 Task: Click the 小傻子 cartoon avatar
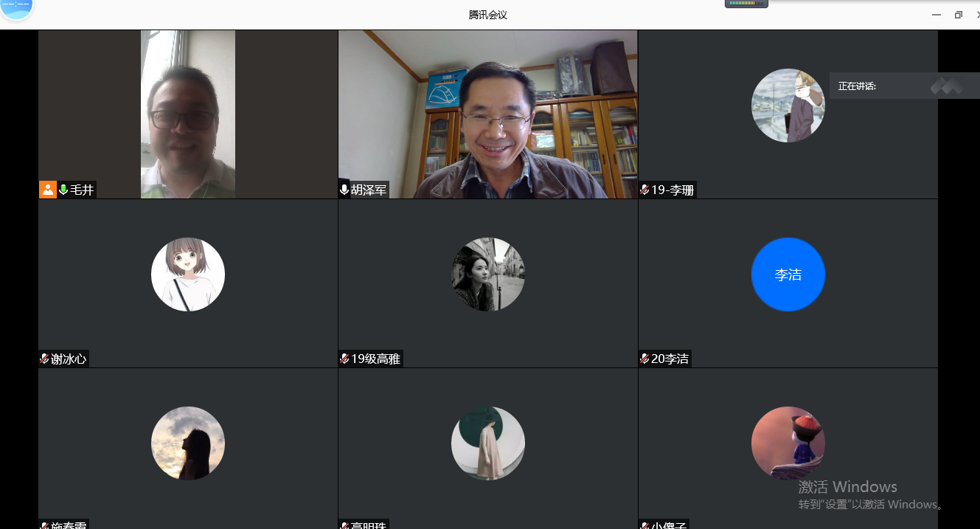click(x=788, y=443)
